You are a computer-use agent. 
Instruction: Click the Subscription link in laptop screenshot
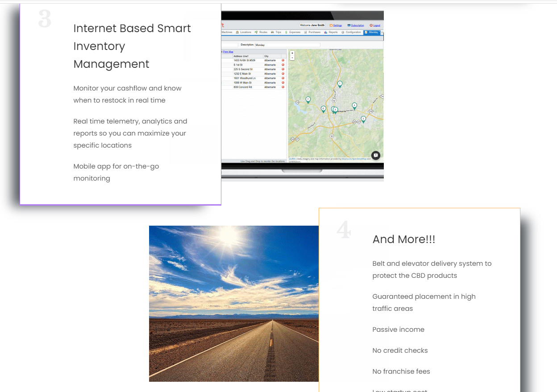click(357, 25)
